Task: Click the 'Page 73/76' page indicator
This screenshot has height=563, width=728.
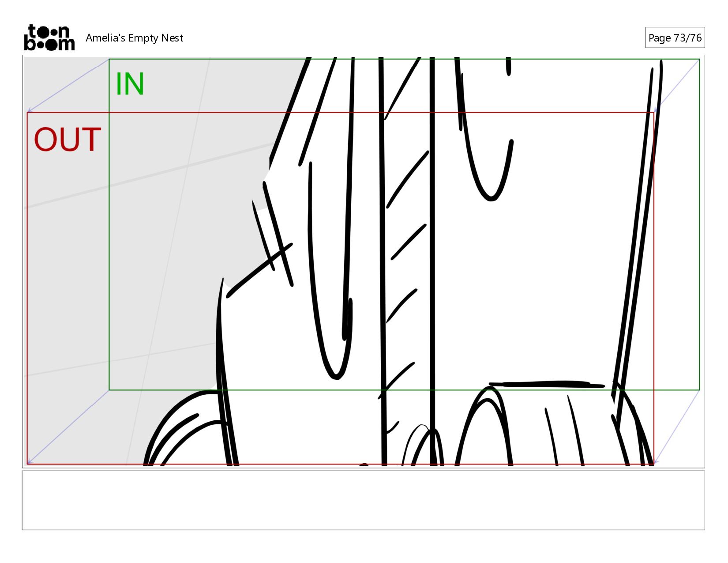Action: coord(675,38)
